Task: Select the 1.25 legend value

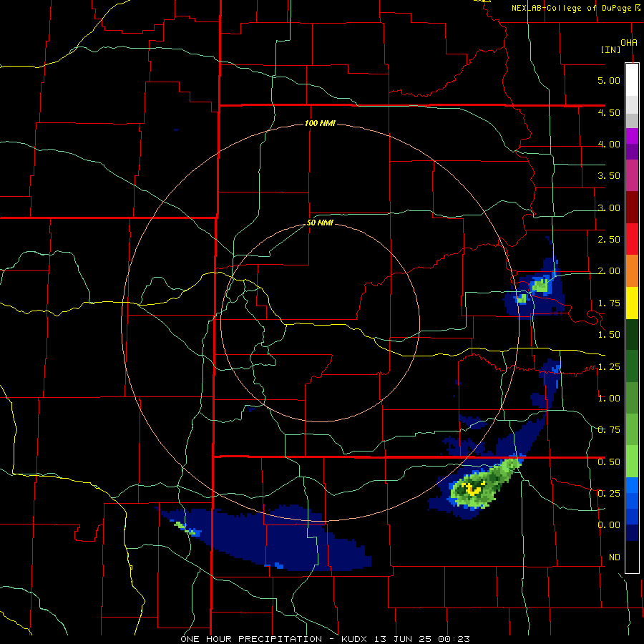Action: click(609, 367)
